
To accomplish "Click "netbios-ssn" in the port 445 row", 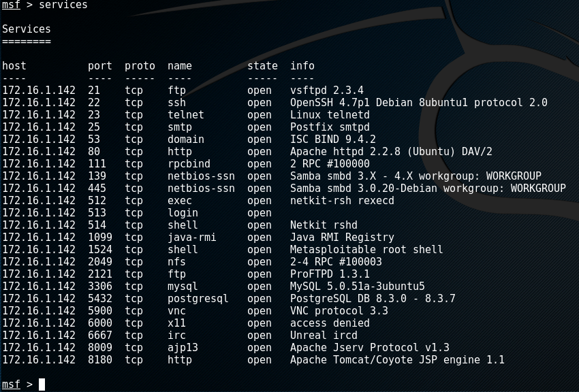I will click(x=201, y=188).
